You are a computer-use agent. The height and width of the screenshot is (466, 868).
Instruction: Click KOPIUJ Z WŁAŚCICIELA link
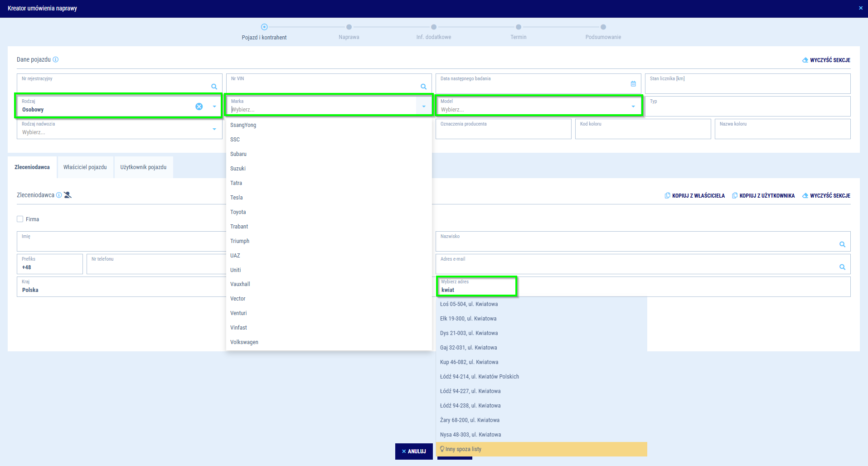coord(694,196)
